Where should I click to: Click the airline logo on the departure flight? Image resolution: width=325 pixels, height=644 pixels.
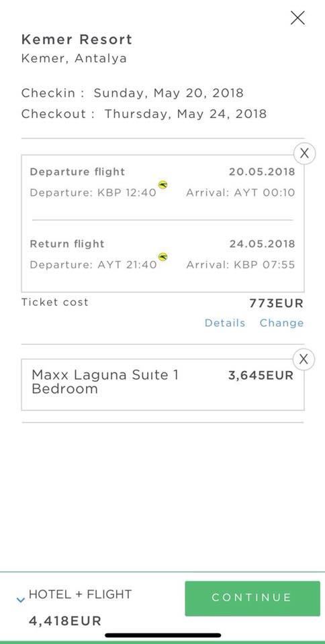pyautogui.click(x=162, y=185)
